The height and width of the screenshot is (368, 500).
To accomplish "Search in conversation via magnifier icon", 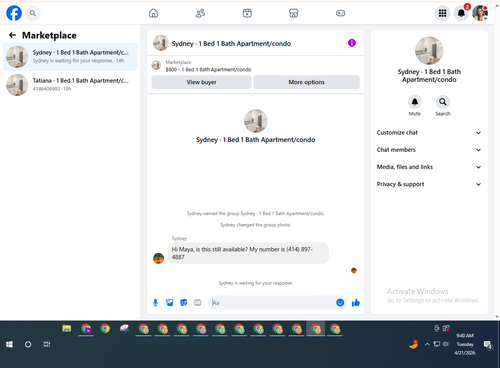I will pyautogui.click(x=443, y=102).
